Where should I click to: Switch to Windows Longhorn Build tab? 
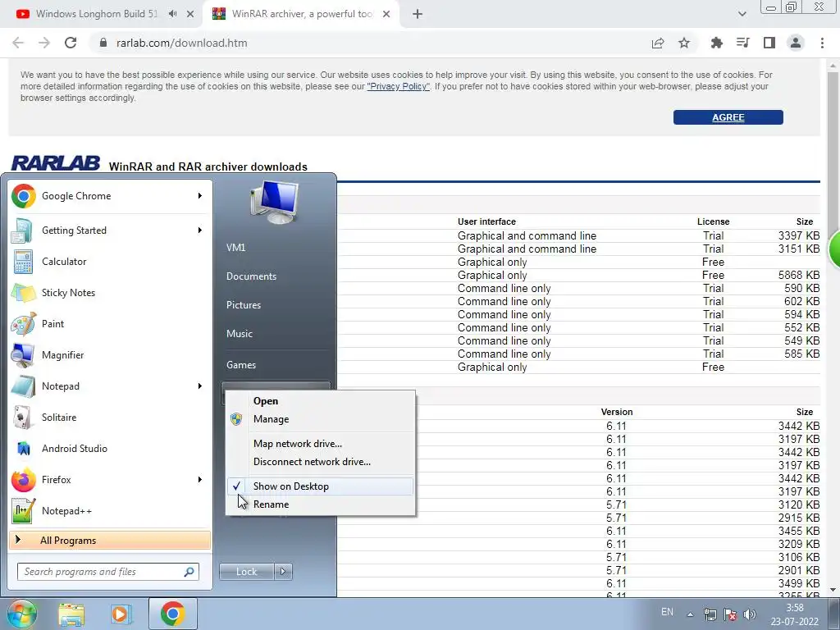[97, 14]
